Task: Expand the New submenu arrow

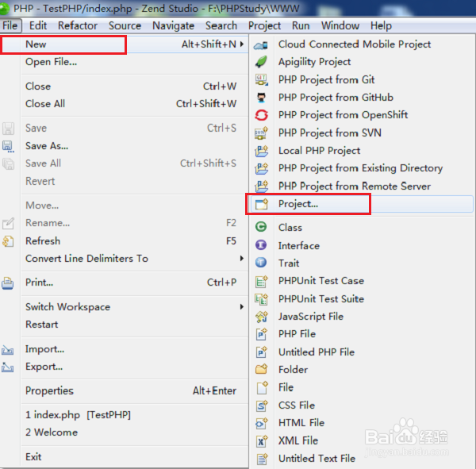Action: [242, 44]
